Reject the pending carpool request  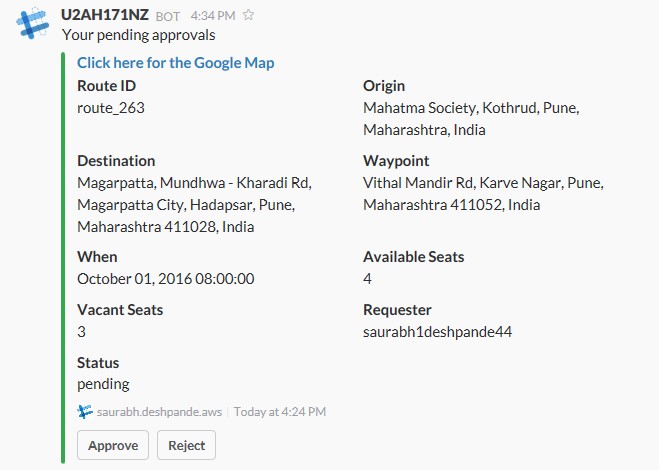tap(187, 445)
